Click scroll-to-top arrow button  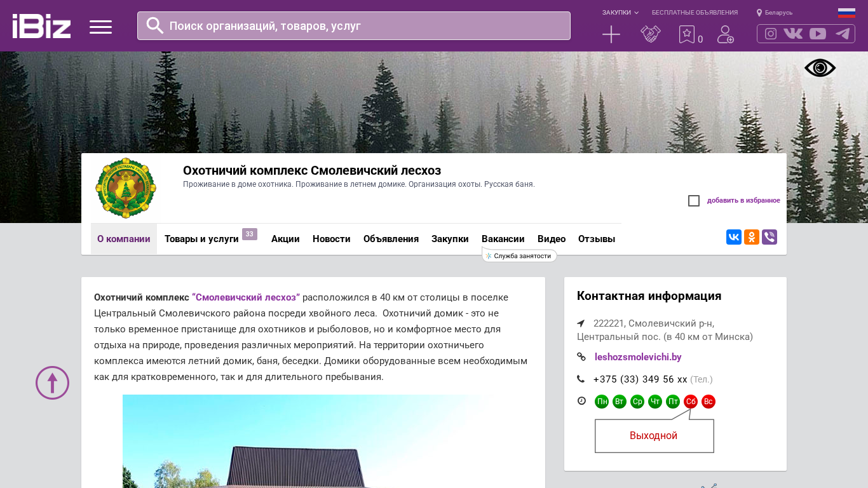click(x=52, y=383)
